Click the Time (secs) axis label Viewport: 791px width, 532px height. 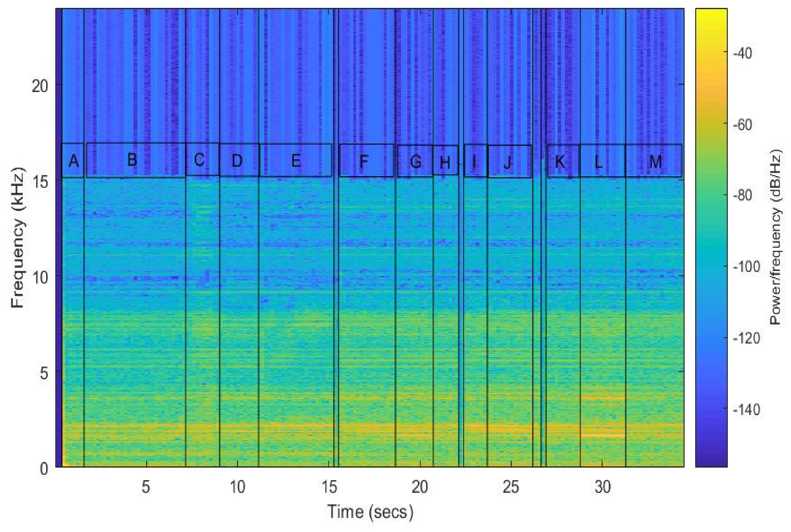tap(370, 512)
